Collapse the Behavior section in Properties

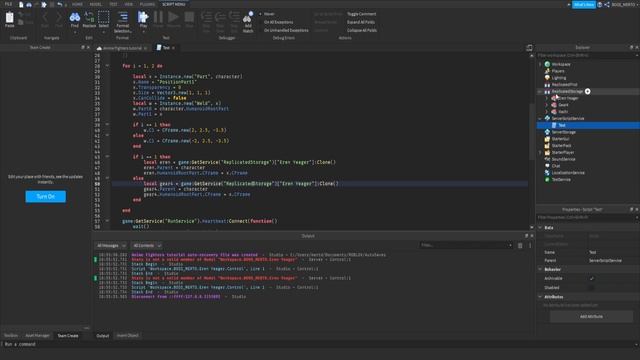[540, 269]
